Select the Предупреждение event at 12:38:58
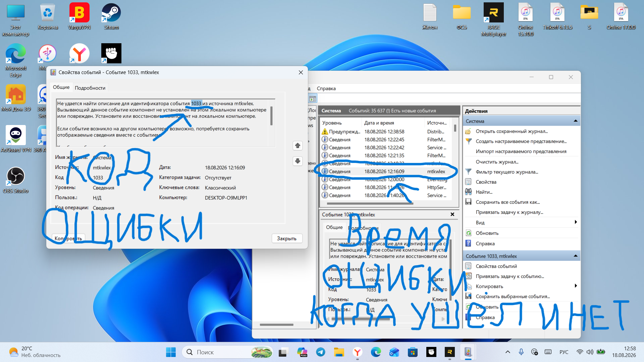Screen dimensions: 644x362 pos(386,131)
